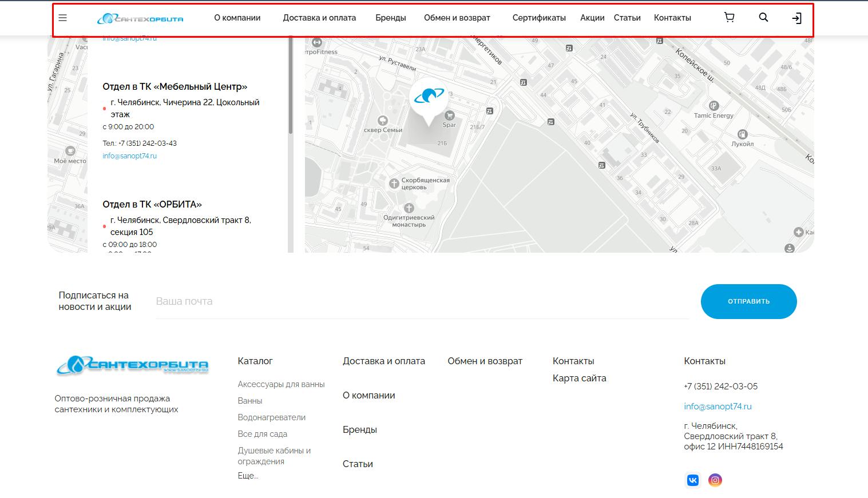Screen dimensions: 868x498
Task: Click the Сантехорбита header logo
Action: (x=140, y=19)
